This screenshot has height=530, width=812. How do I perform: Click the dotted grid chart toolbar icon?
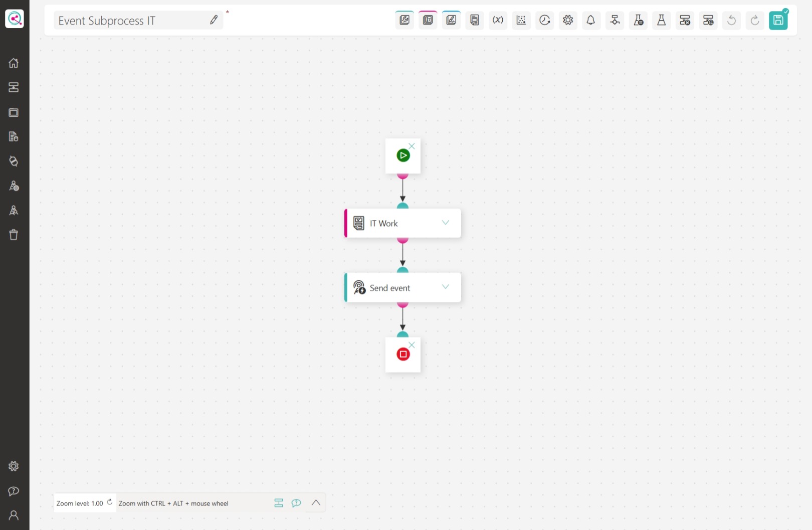point(521,20)
